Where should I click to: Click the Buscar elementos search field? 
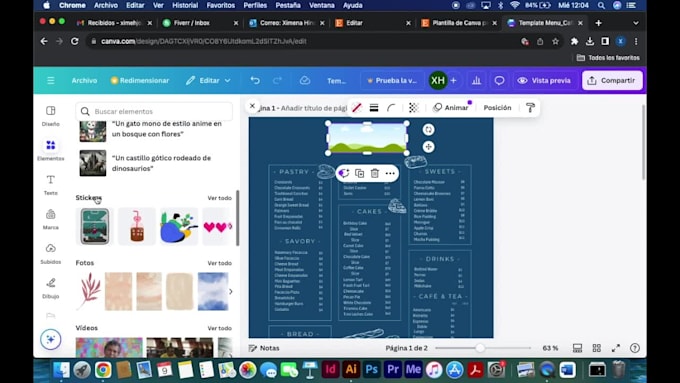154,111
